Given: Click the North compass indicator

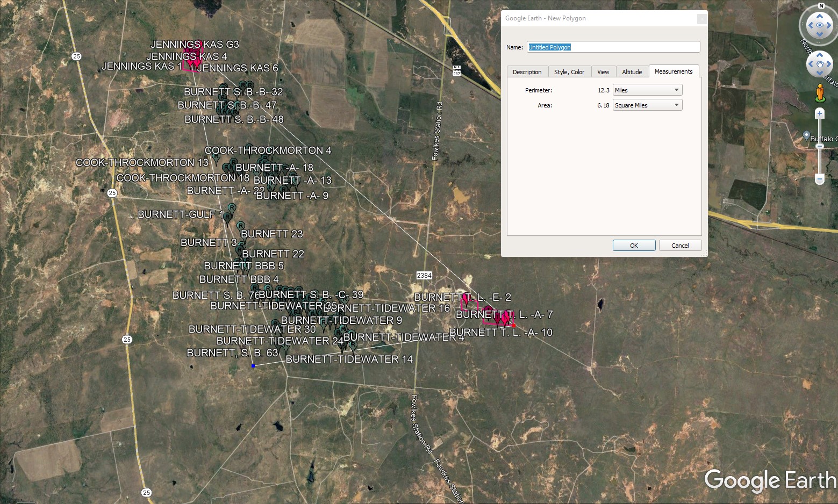Looking at the screenshot, I should pos(821,6).
